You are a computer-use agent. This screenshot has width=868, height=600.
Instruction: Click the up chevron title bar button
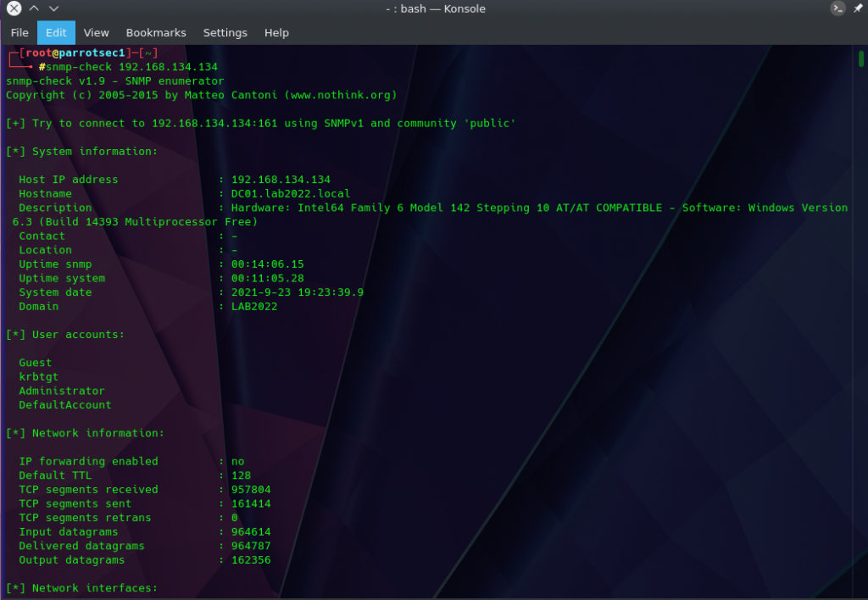tap(34, 8)
